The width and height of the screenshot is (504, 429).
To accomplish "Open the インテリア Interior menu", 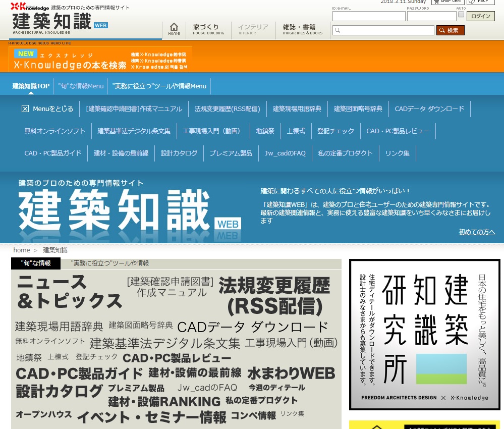I will [x=253, y=29].
